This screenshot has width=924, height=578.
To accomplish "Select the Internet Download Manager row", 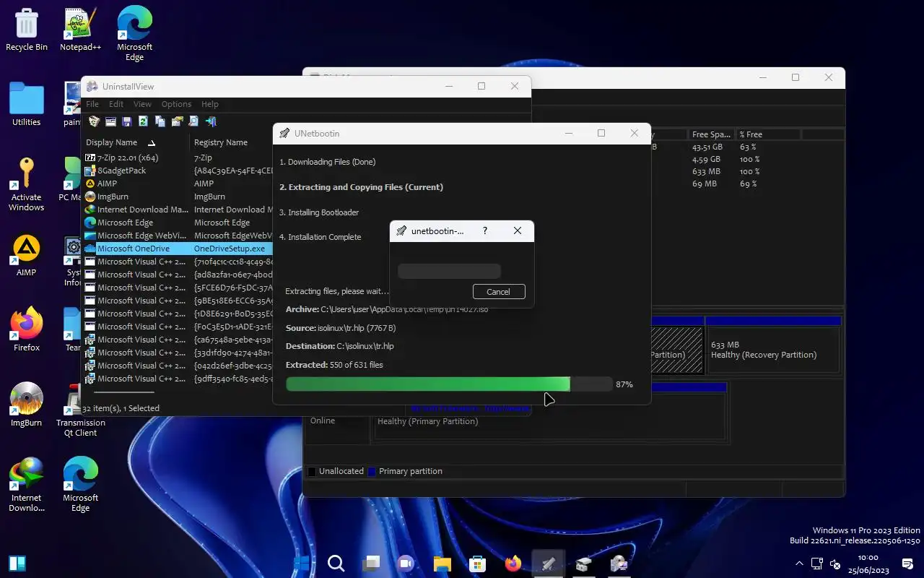I will (x=178, y=210).
